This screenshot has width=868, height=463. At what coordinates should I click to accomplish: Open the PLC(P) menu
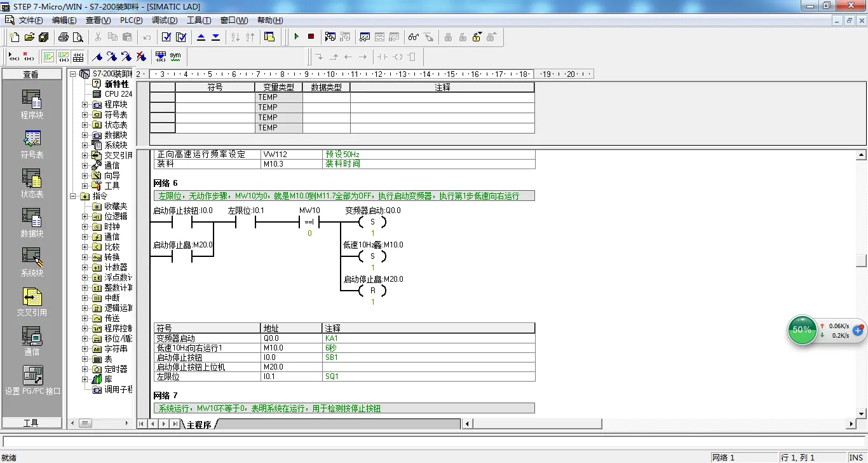pyautogui.click(x=131, y=20)
